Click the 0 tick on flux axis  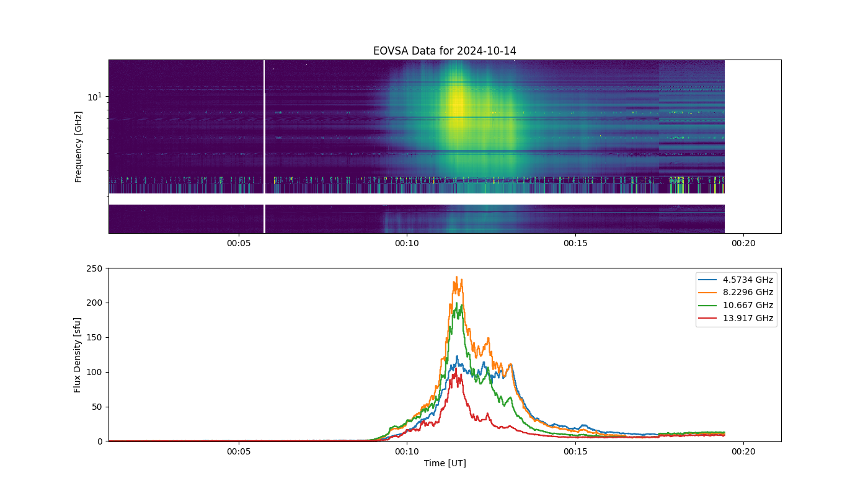click(x=100, y=441)
